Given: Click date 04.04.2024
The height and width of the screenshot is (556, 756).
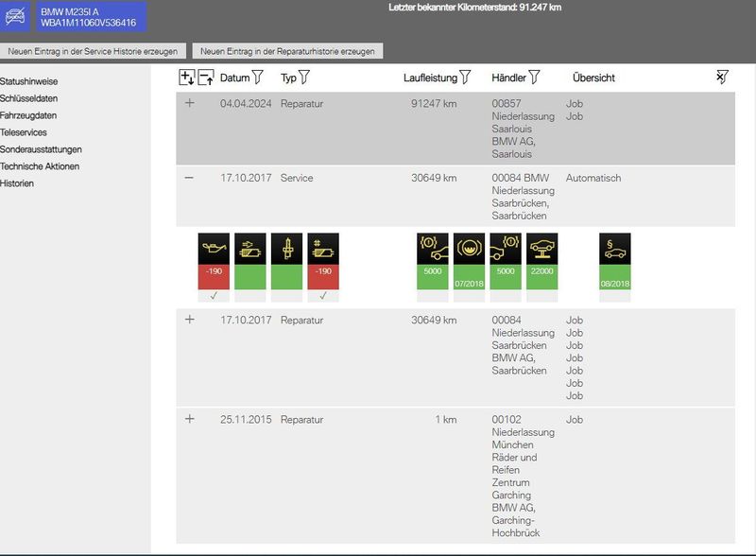Looking at the screenshot, I should pyautogui.click(x=246, y=103).
